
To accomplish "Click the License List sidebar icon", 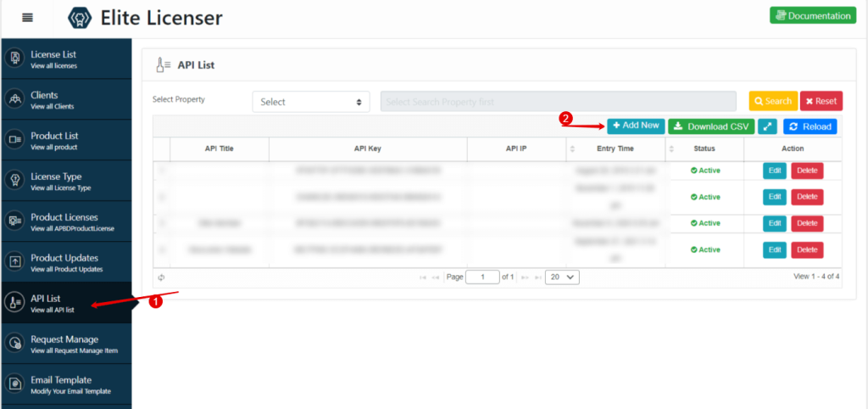I will click(x=15, y=59).
